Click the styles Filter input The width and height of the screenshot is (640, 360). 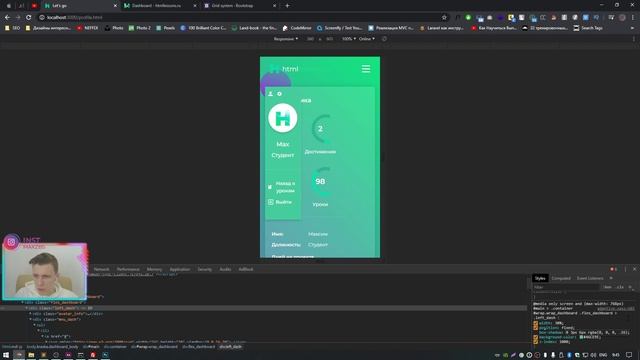coord(567,287)
